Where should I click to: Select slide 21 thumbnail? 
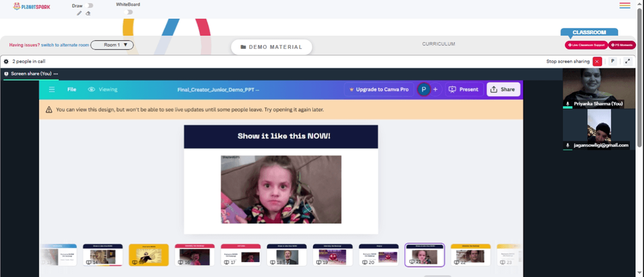(424, 255)
